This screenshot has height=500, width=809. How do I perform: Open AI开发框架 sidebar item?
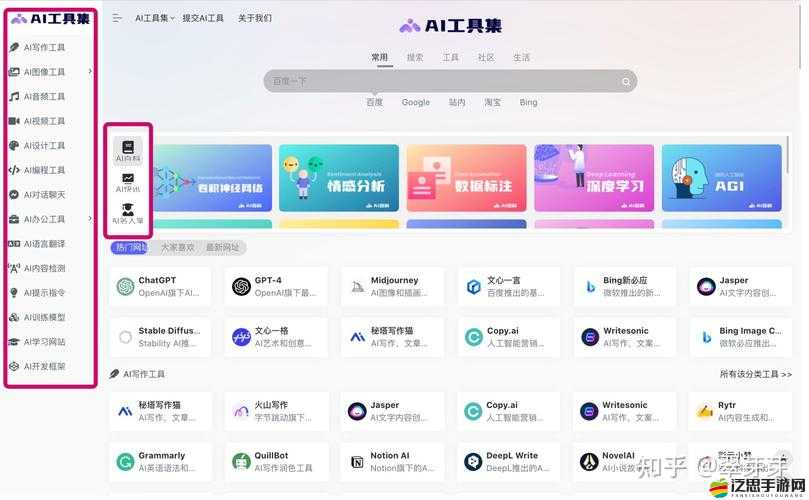[38, 366]
